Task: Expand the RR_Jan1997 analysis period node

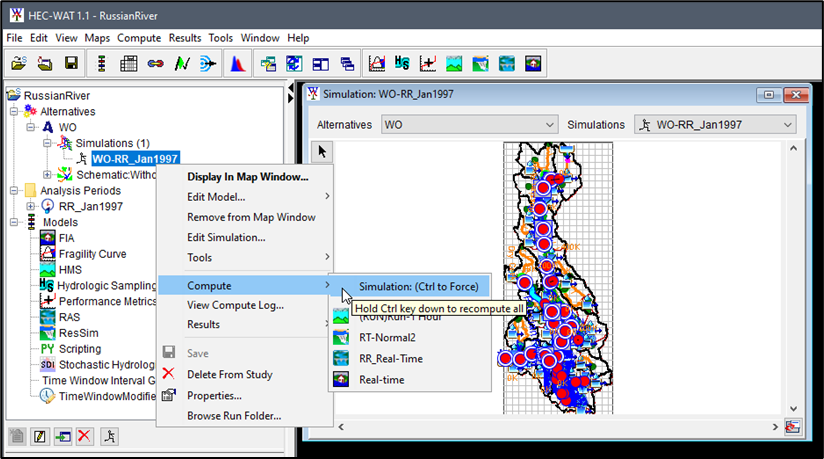Action: [x=30, y=206]
